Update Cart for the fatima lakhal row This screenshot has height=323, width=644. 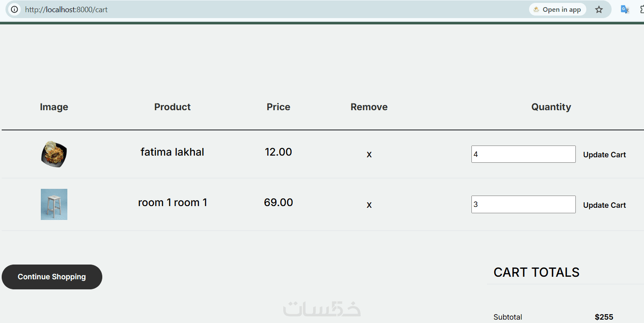coord(604,155)
